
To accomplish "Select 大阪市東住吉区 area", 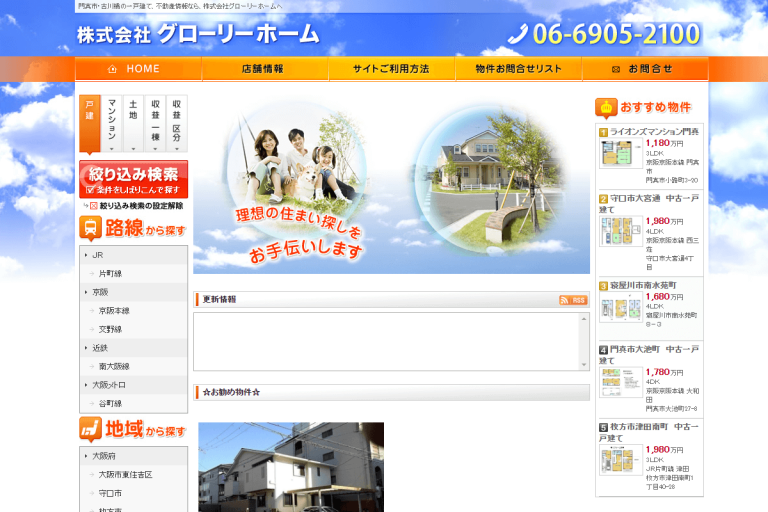I will coord(125,475).
